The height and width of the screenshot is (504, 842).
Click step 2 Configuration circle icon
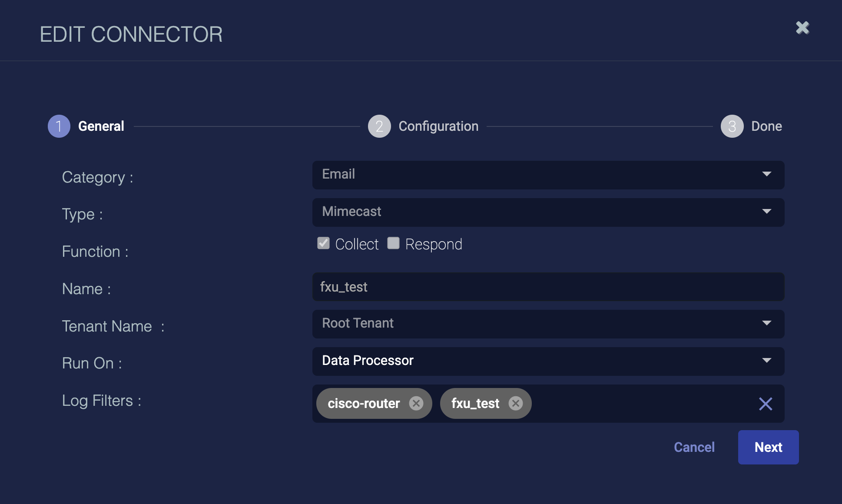[x=379, y=126]
